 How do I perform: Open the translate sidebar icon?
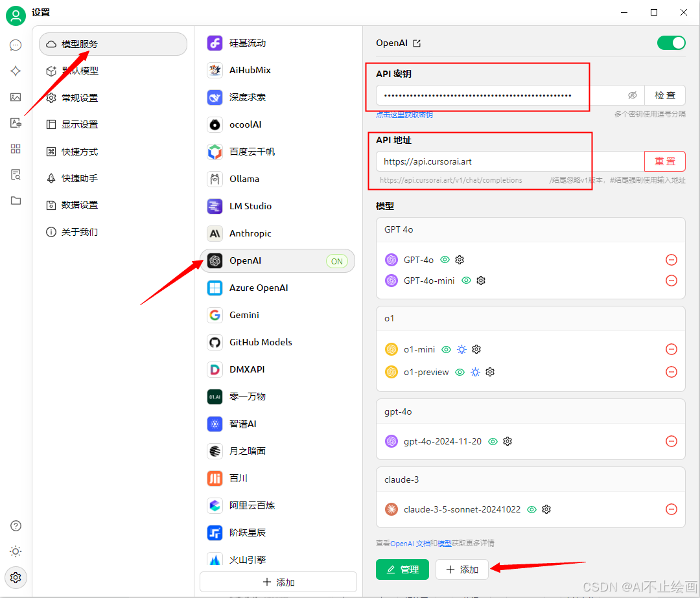pyautogui.click(x=16, y=122)
